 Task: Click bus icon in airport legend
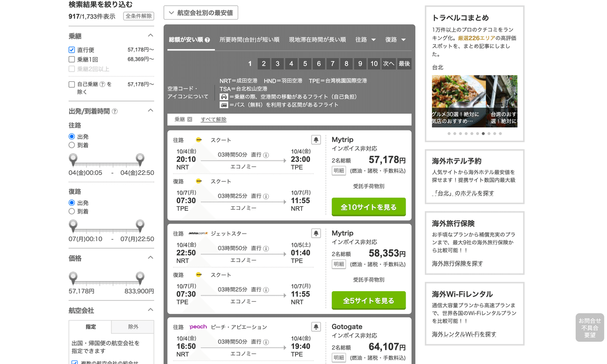click(224, 105)
